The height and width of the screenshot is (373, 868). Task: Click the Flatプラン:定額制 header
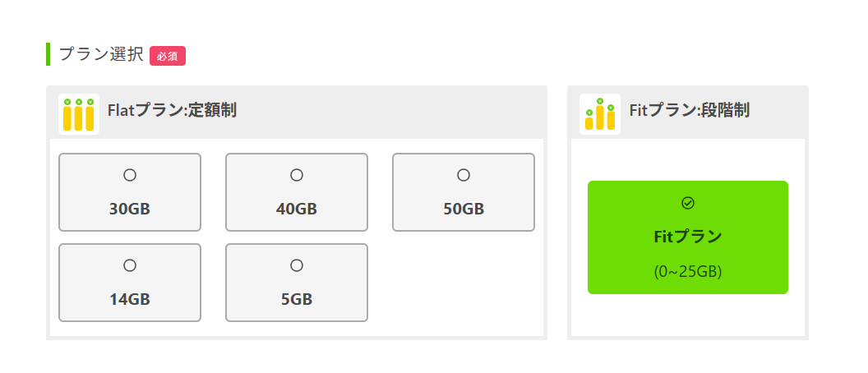point(172,110)
